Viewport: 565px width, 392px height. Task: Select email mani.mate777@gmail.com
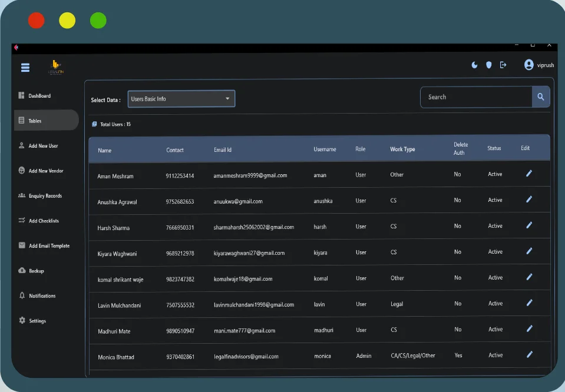(x=244, y=330)
